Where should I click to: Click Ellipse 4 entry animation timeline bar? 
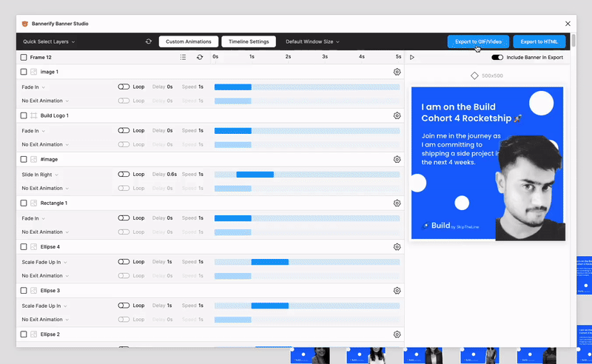point(269,262)
